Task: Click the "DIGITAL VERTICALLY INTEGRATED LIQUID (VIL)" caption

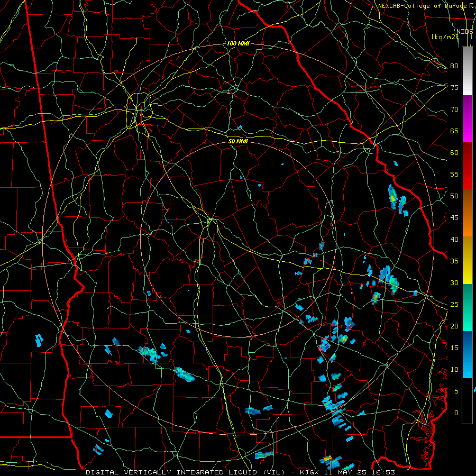Action: (186, 472)
